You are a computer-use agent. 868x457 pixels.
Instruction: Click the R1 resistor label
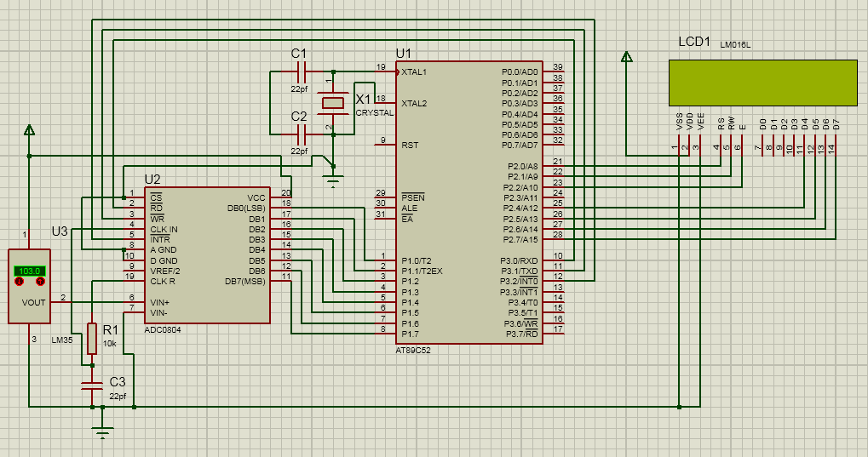(x=111, y=330)
